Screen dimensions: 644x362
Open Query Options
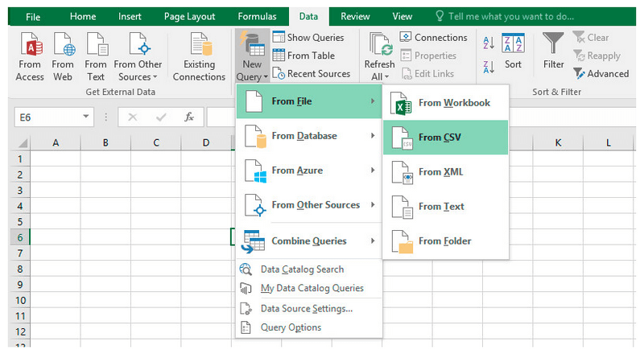[x=291, y=327]
